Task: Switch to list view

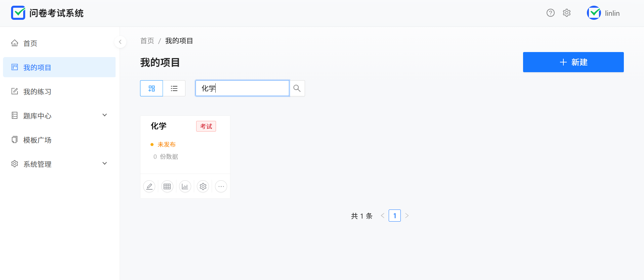Action: click(x=174, y=88)
